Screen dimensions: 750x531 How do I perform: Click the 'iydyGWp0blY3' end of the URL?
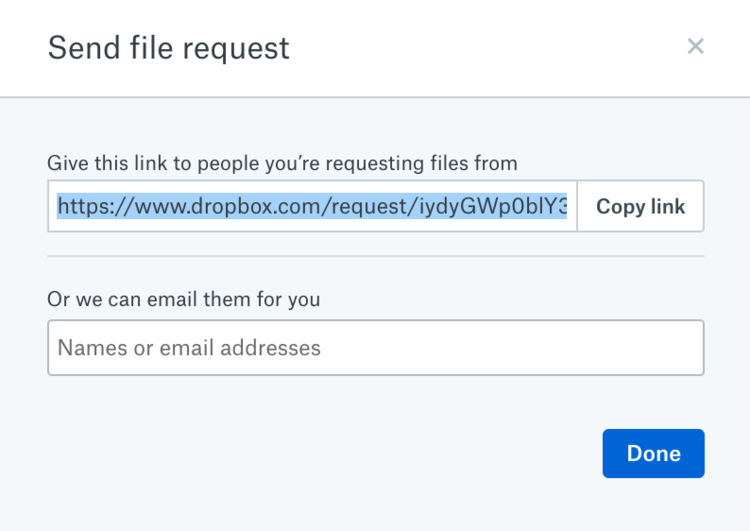coord(493,206)
